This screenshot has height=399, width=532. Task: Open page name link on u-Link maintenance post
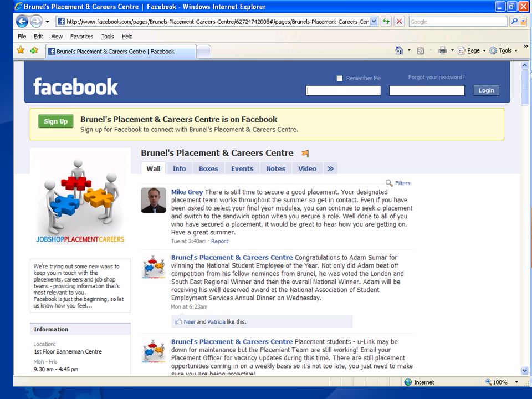[x=232, y=342]
